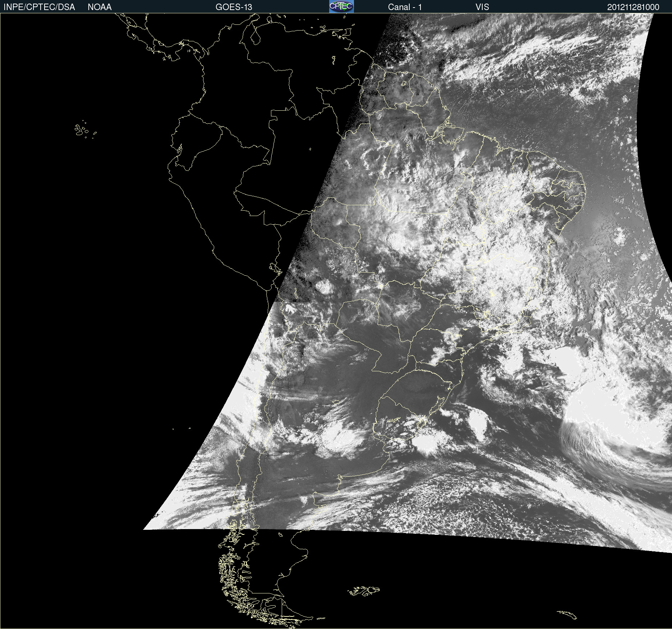672x629 pixels.
Task: Click the CPTEC logo in header
Action: click(341, 6)
